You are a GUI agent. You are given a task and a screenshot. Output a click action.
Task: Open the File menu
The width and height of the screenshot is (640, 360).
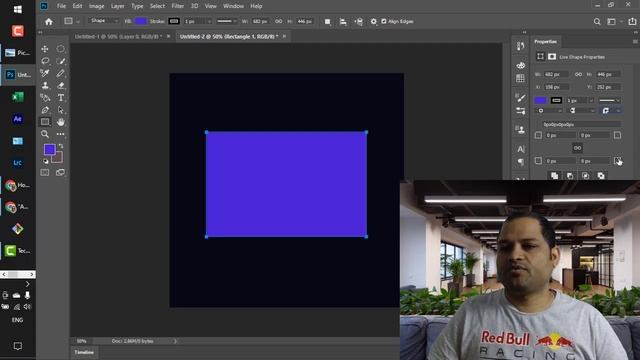pyautogui.click(x=61, y=6)
